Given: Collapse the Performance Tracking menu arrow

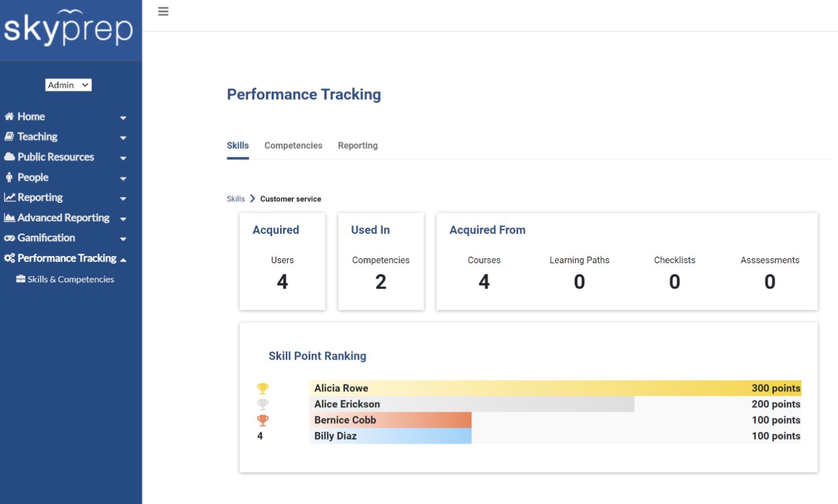Looking at the screenshot, I should click(123, 259).
